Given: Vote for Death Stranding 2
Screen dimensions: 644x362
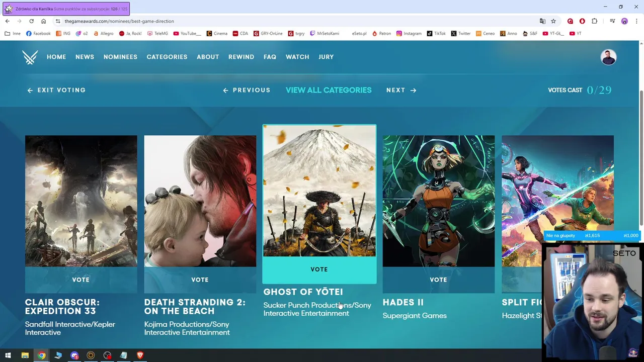Looking at the screenshot, I should tap(200, 280).
